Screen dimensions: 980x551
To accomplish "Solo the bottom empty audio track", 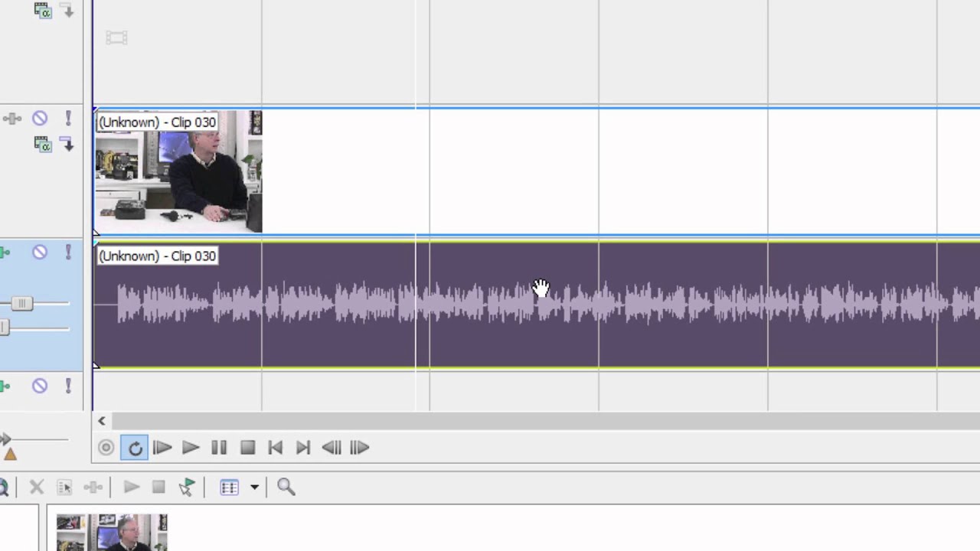I will (x=68, y=386).
